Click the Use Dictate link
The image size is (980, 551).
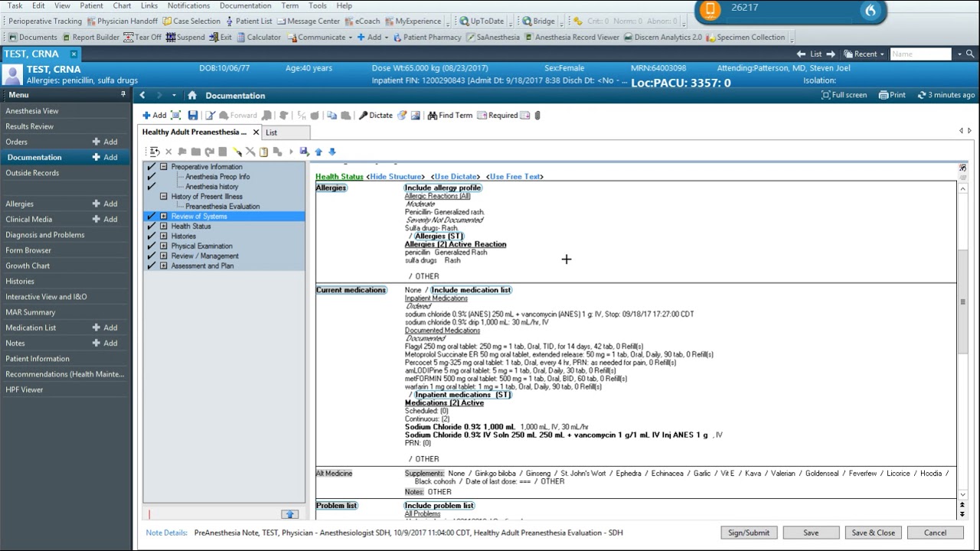[x=455, y=177]
